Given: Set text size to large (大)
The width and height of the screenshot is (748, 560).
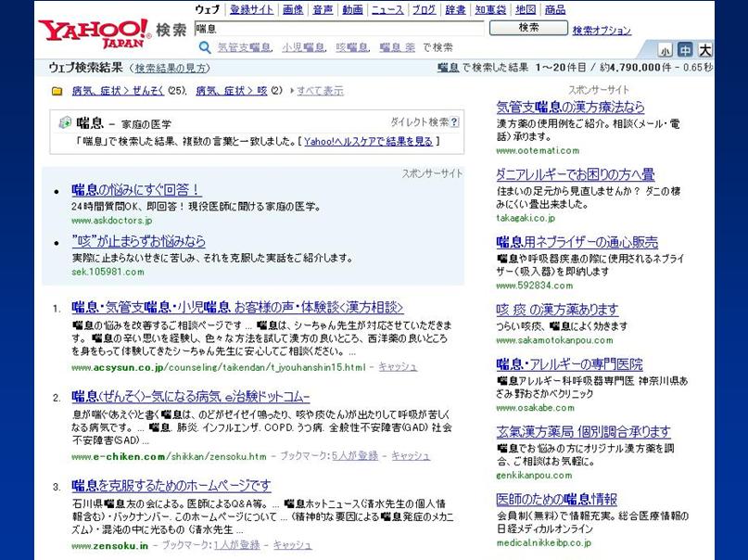Looking at the screenshot, I should pyautogui.click(x=704, y=50).
